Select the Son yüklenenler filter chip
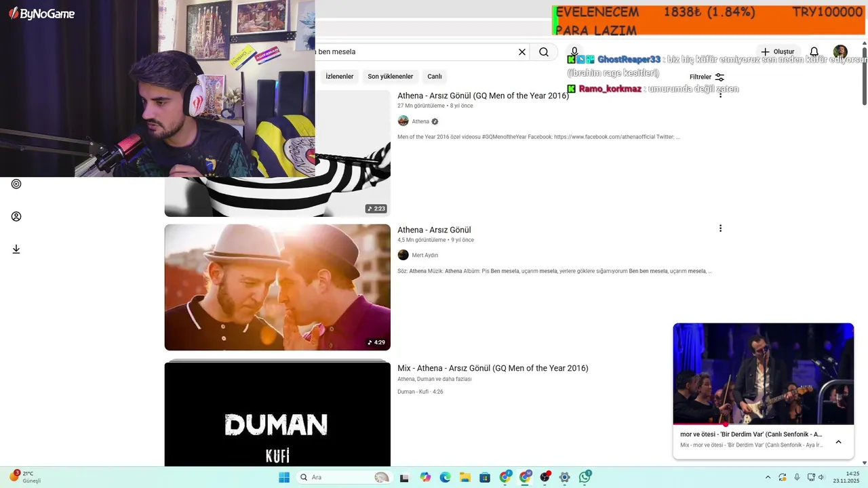This screenshot has width=868, height=488. point(391,77)
